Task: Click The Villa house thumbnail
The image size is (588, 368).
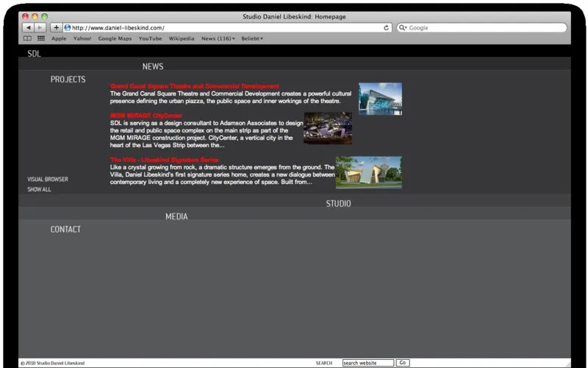Action: click(369, 172)
